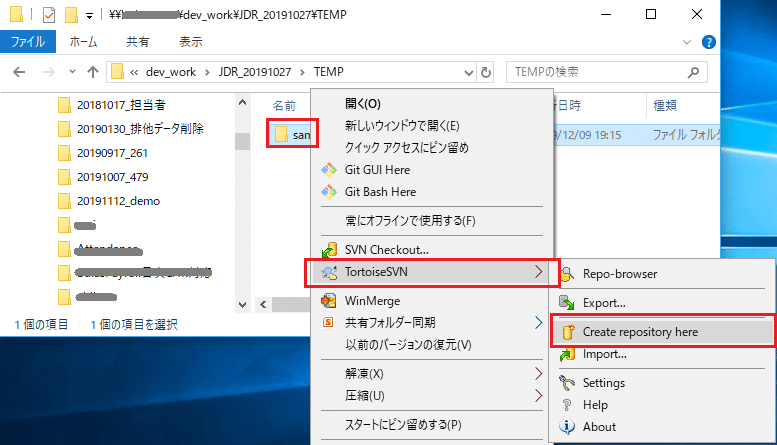The height and width of the screenshot is (445, 777).
Task: Expand the ribbon chevron
Action: pos(687,42)
